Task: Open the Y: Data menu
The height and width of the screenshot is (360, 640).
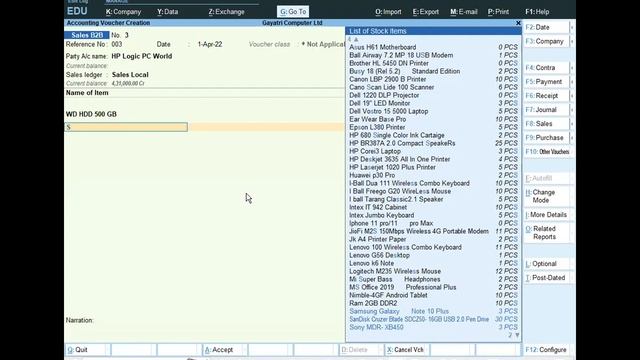Action: coord(167,12)
